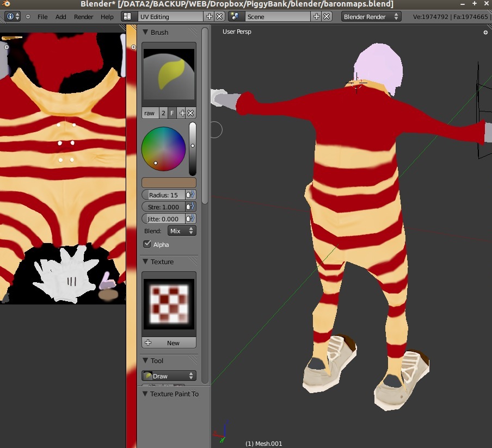This screenshot has height=448, width=492.
Task: Click the animate icon next to Radius
Action: pos(191,195)
